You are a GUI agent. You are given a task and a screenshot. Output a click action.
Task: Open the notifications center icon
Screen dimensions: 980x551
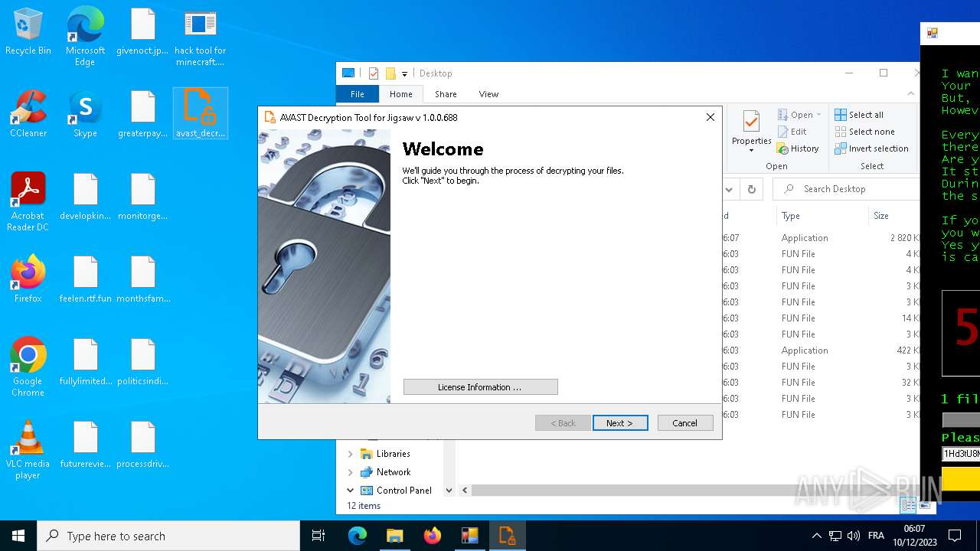pos(955,536)
